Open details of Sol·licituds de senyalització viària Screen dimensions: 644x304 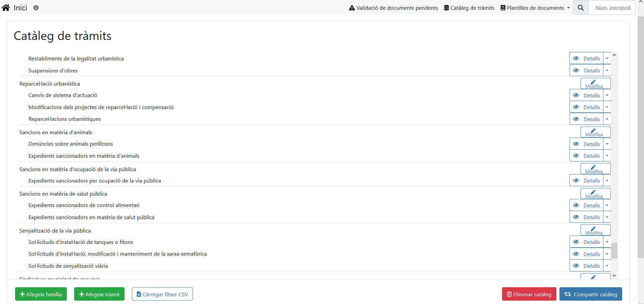(586, 266)
